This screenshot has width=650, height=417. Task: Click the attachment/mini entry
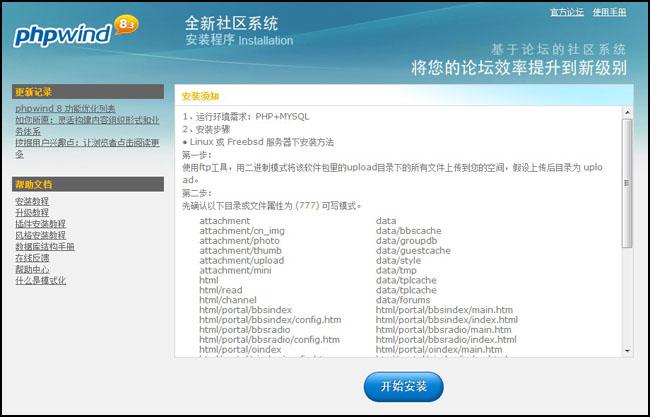(235, 270)
